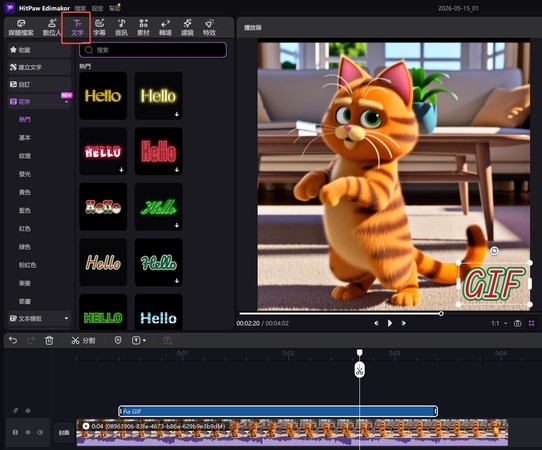Download the red-white candy HELLO style

coord(121,169)
